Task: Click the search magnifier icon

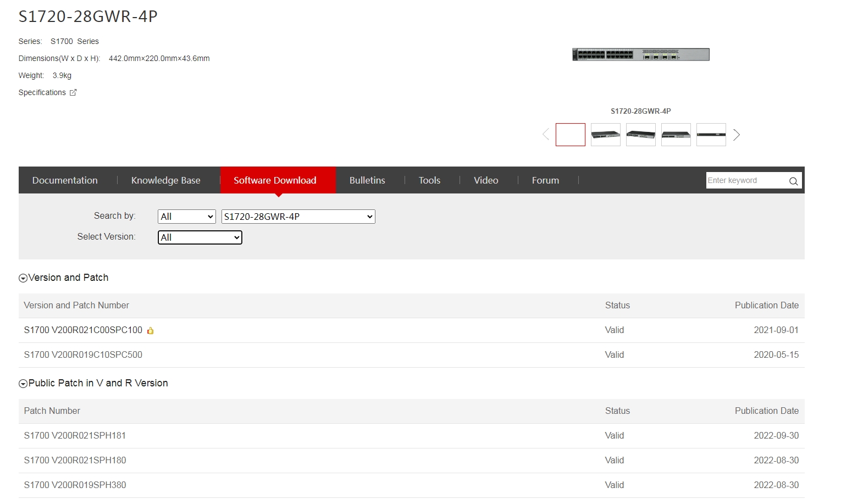Action: pos(793,181)
